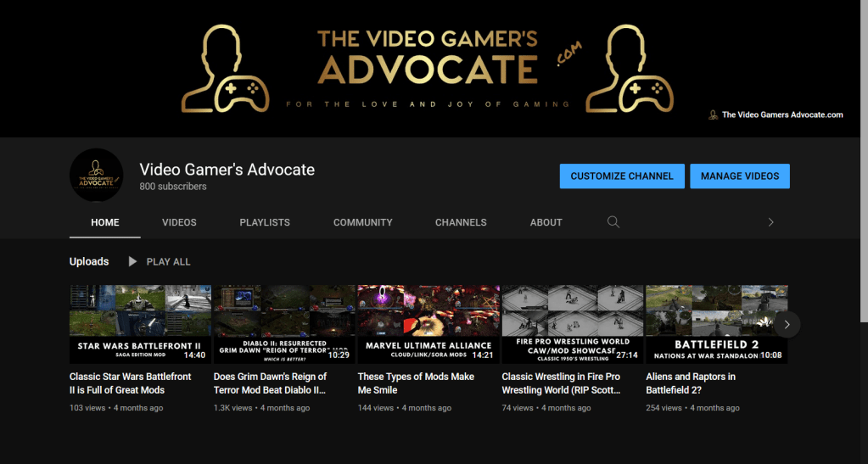The image size is (868, 464).
Task: Select the Community tab
Action: click(x=362, y=222)
